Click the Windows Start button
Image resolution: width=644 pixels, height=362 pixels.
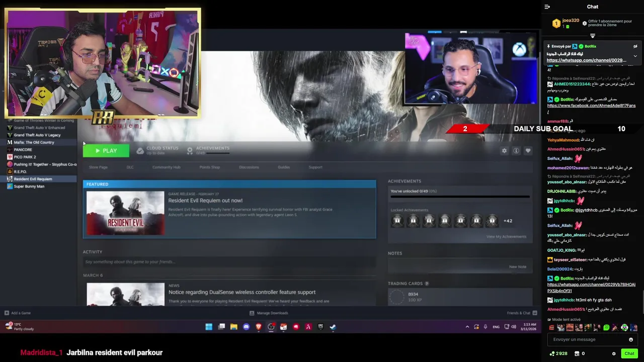[209, 327]
